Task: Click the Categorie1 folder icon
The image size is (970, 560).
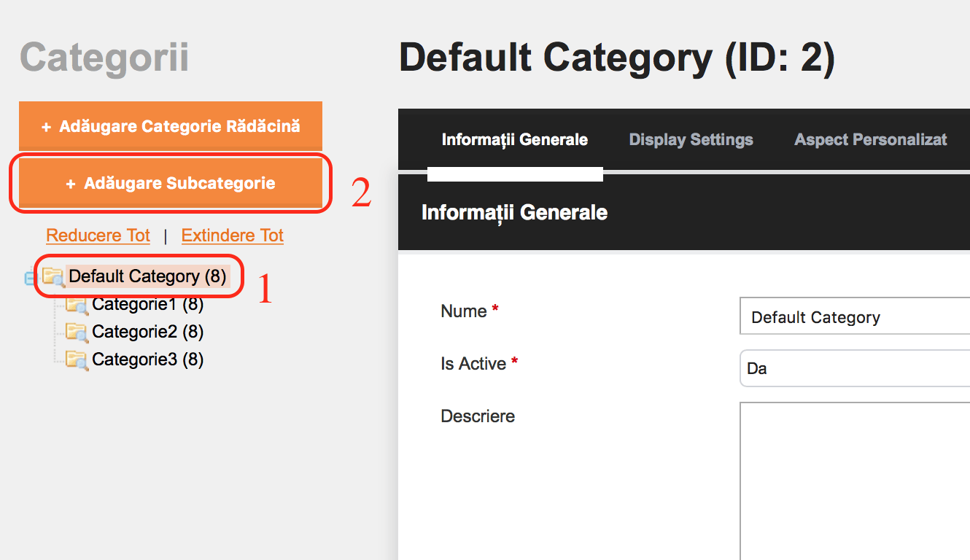Action: click(x=77, y=305)
